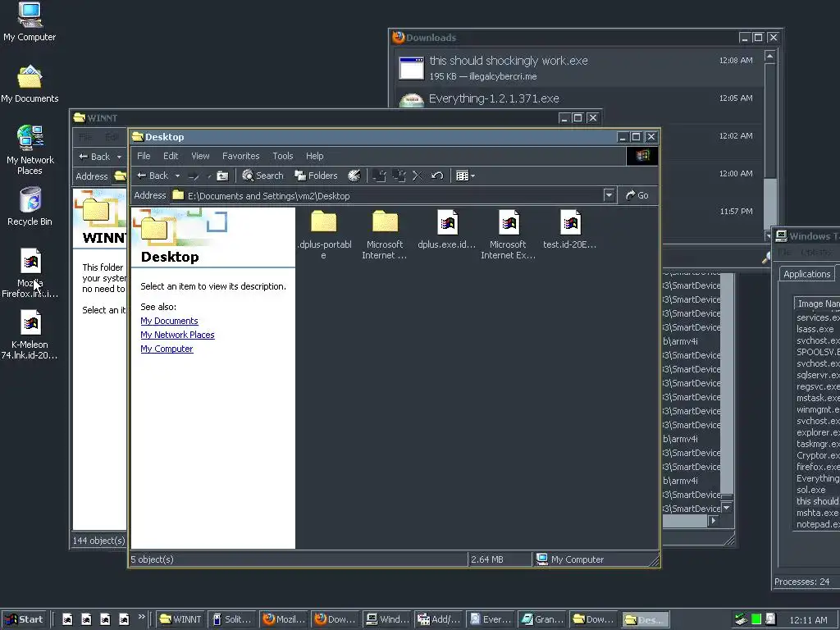Click the Up folder icon in Desktop toolbar

pos(222,176)
